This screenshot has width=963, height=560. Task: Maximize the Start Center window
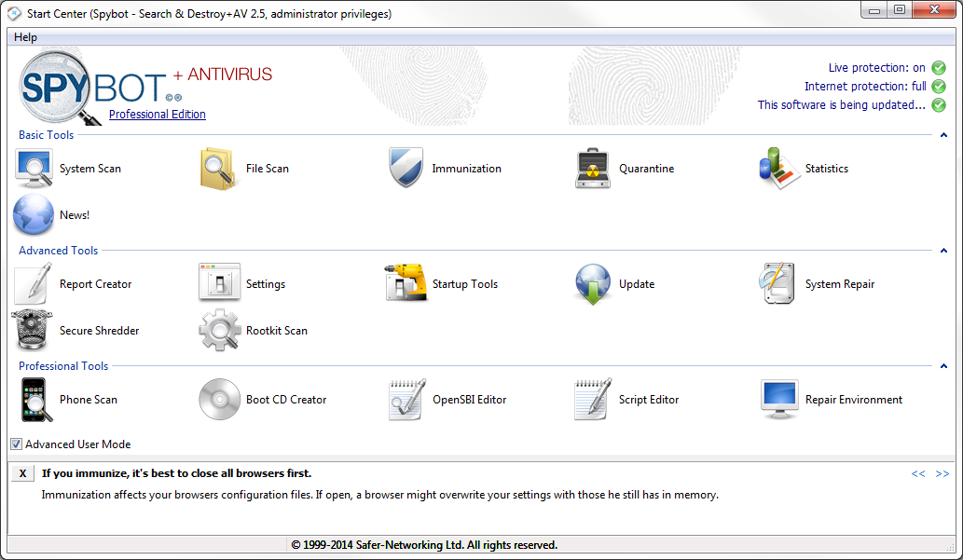pos(900,10)
